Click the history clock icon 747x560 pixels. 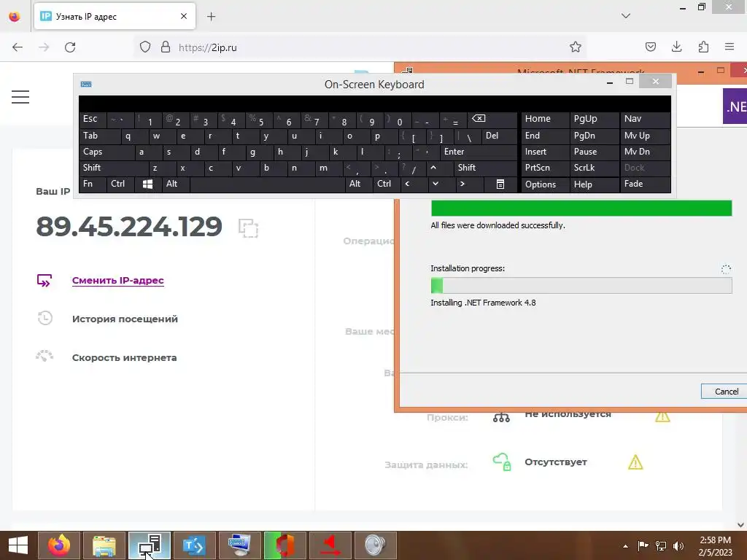pos(44,318)
